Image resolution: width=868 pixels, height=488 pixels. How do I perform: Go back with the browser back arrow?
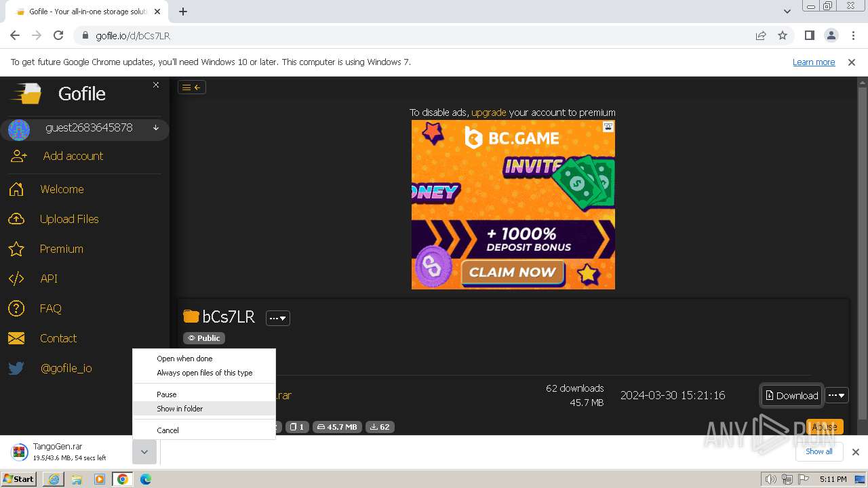15,35
